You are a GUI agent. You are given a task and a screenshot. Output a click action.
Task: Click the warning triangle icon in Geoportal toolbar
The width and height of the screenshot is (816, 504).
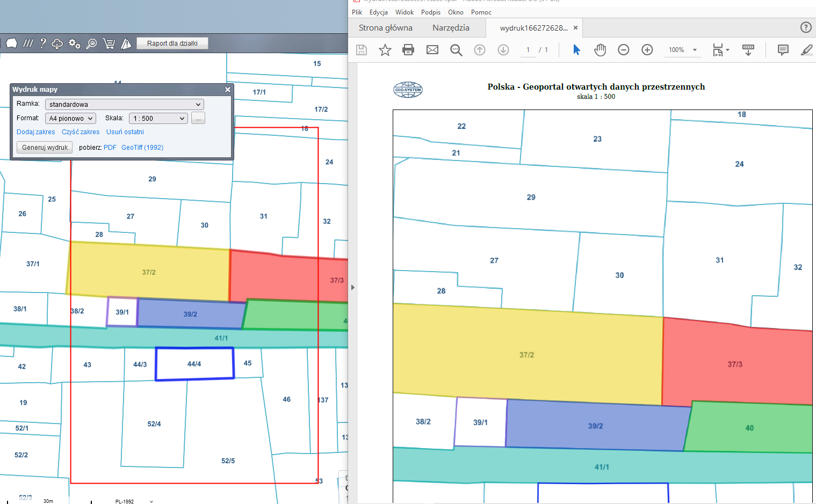tap(126, 44)
